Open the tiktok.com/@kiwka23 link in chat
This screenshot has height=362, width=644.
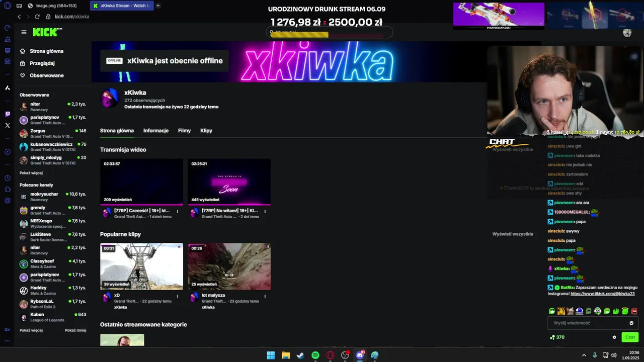(x=602, y=294)
